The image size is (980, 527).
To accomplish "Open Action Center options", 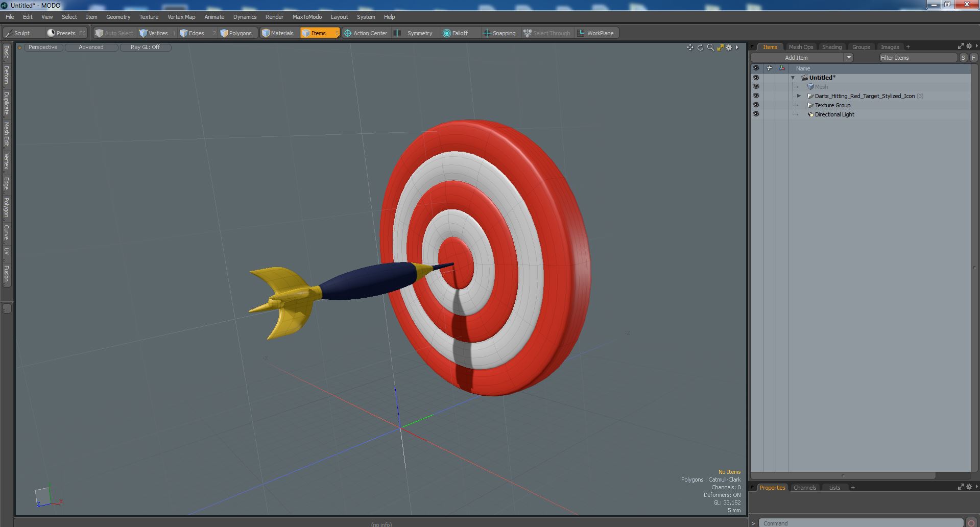I will pos(366,33).
